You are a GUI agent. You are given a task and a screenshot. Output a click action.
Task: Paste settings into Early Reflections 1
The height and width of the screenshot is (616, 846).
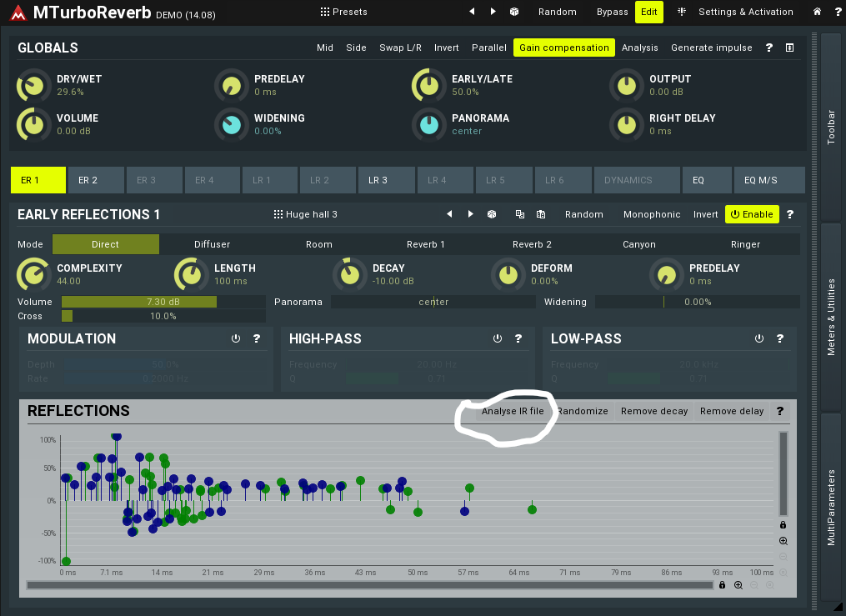[541, 214]
